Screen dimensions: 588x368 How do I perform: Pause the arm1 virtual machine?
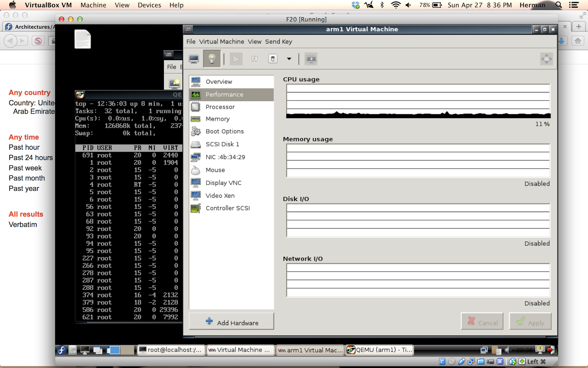click(254, 59)
